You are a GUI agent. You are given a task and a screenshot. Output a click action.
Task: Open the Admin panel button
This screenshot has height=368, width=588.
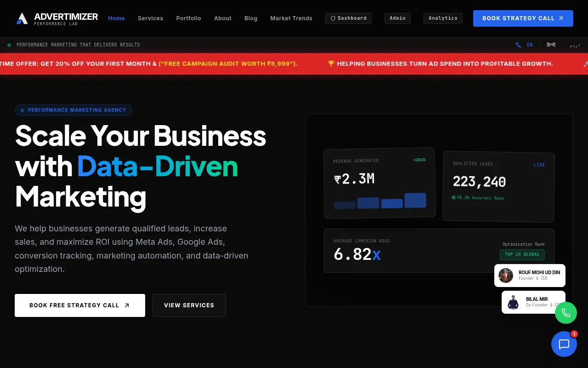(397, 18)
